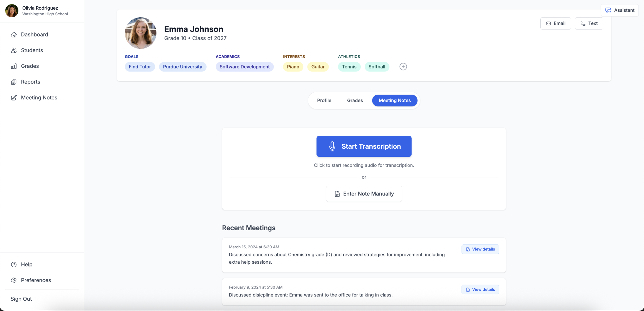
Task: Select the Students sidebar icon
Action: pos(14,50)
